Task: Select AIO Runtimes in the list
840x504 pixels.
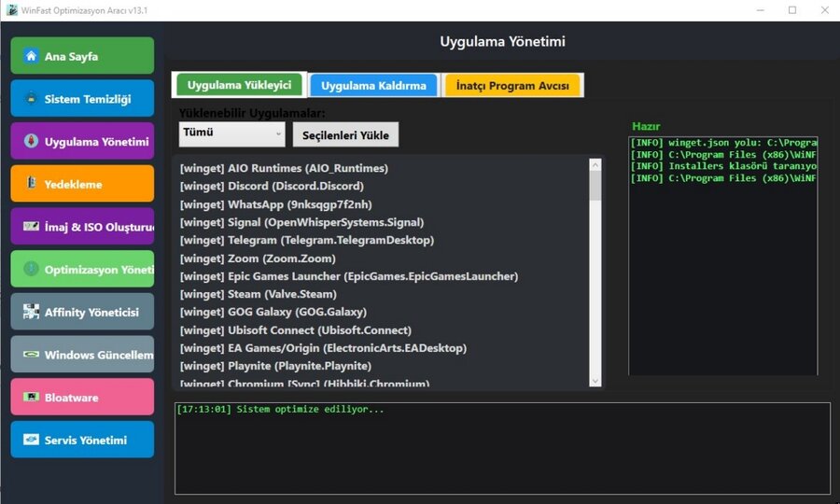Action: coord(381,168)
